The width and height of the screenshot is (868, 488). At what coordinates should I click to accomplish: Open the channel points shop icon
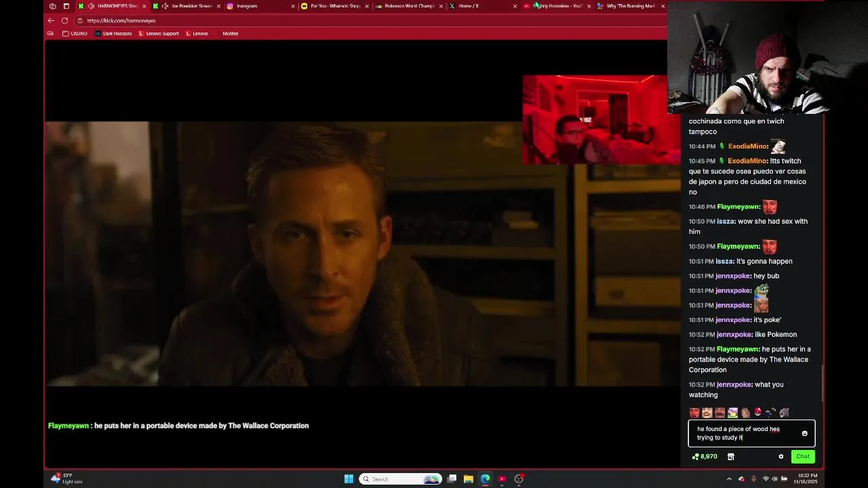click(x=730, y=457)
